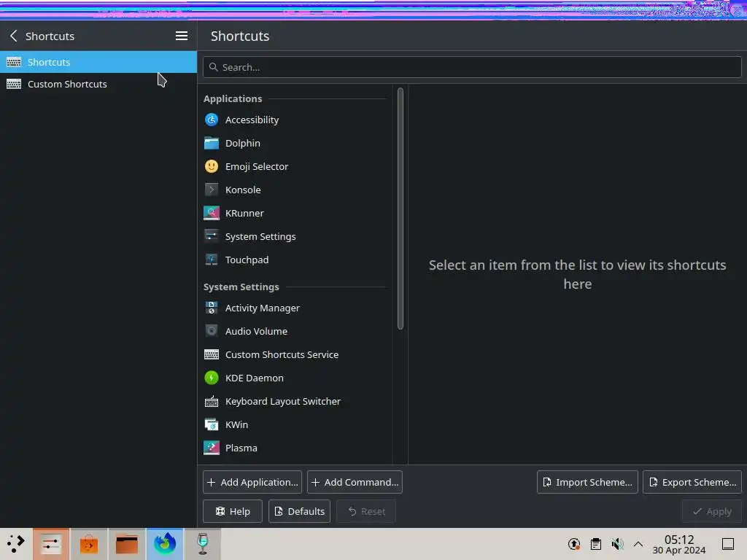Click the Custom Shortcuts Service keyboard icon
This screenshot has width=747, height=560.
point(211,354)
